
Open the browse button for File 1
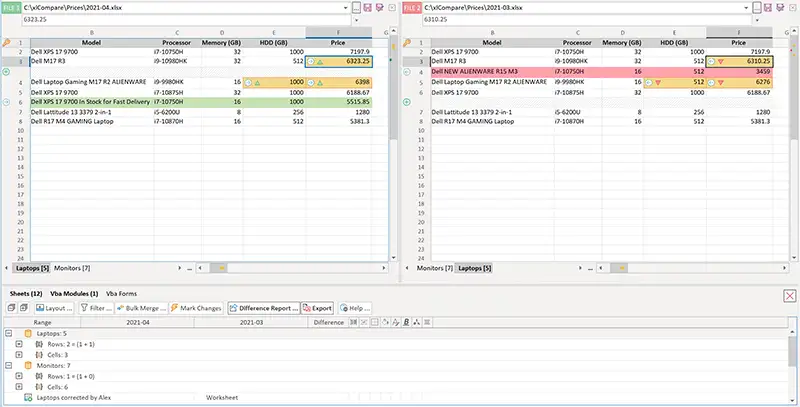356,8
